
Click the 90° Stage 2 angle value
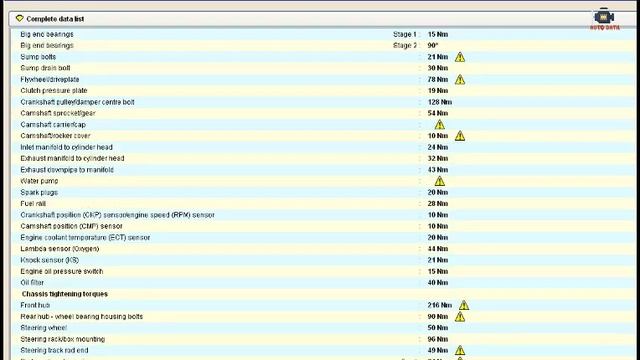tap(433, 46)
